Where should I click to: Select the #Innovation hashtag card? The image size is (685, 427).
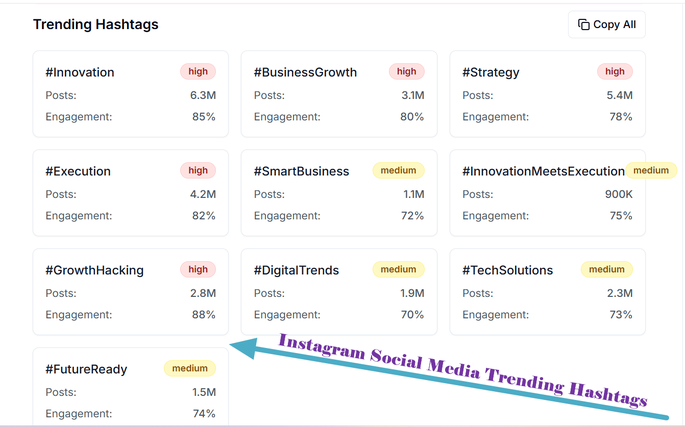(130, 94)
